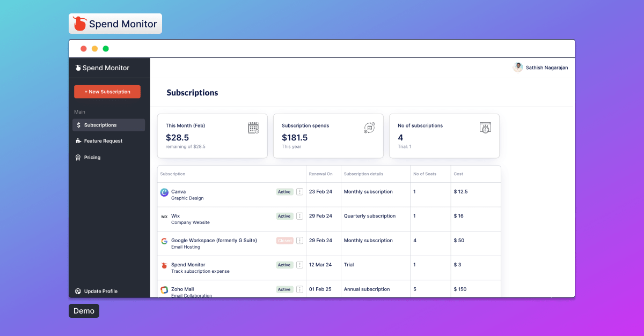Open the options menu for Canva row
The image size is (644, 336).
point(299,192)
